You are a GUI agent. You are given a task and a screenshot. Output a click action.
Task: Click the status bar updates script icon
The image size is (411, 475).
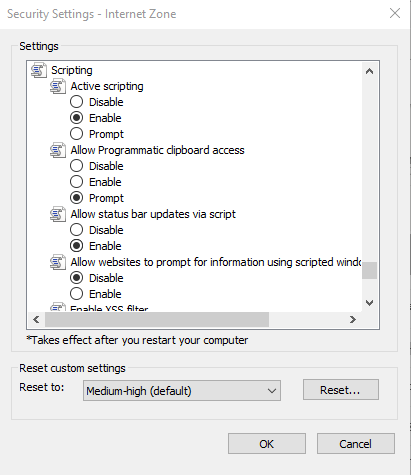click(x=58, y=214)
